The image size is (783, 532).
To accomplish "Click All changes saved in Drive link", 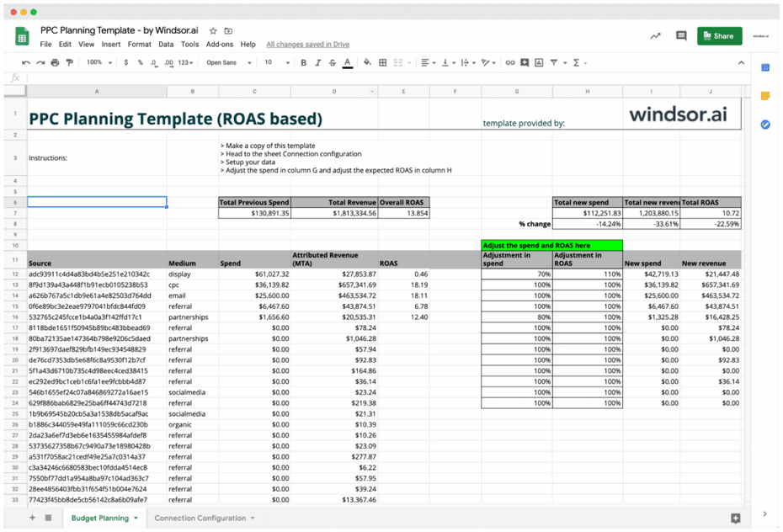I will point(307,45).
